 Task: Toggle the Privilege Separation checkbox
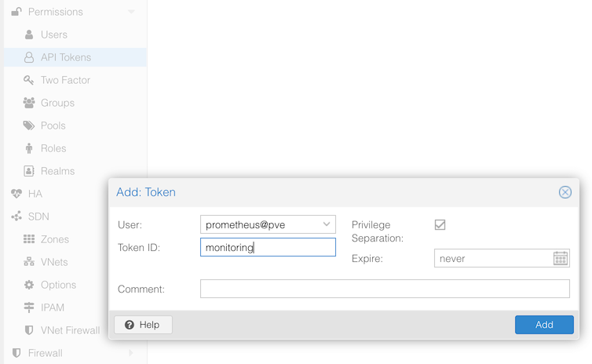(440, 225)
